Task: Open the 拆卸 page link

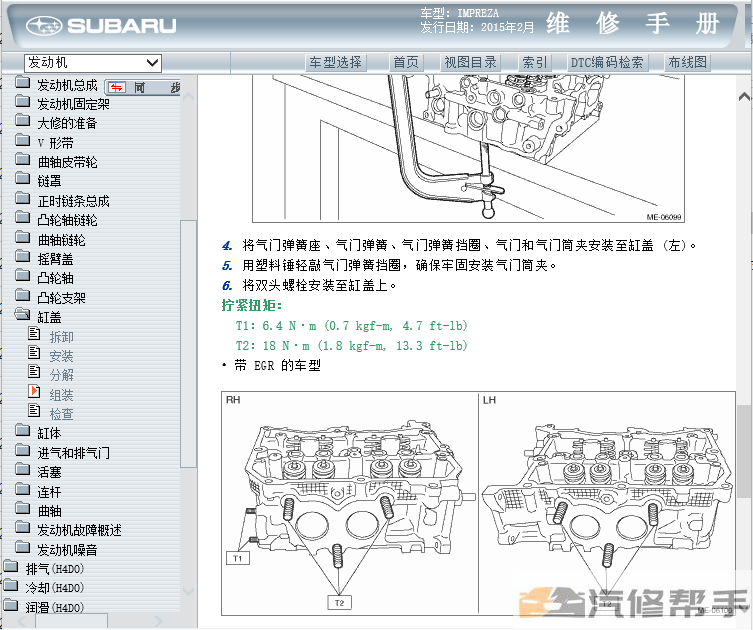Action: pyautogui.click(x=61, y=337)
